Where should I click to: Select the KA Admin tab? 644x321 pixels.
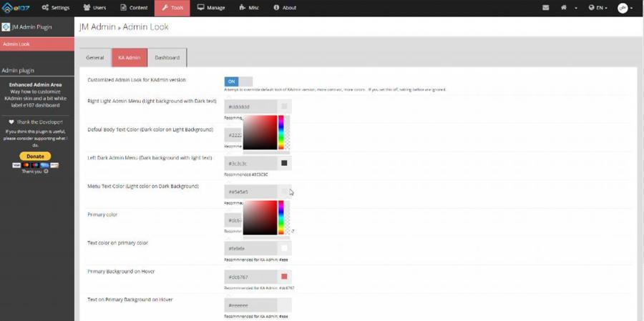(x=130, y=57)
